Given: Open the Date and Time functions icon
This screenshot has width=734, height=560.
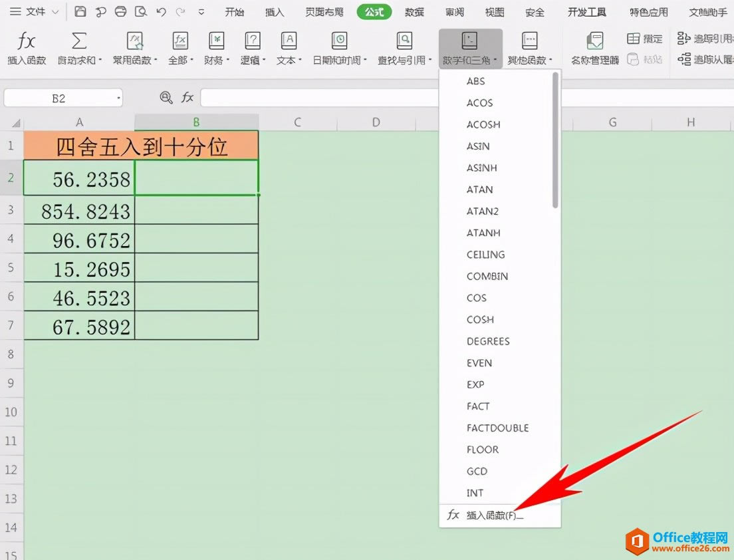Looking at the screenshot, I should (x=339, y=41).
